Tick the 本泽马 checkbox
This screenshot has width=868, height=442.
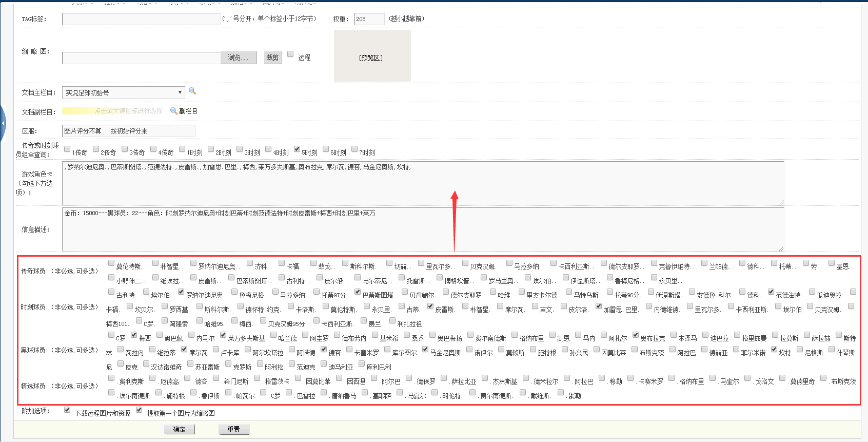[674, 335]
